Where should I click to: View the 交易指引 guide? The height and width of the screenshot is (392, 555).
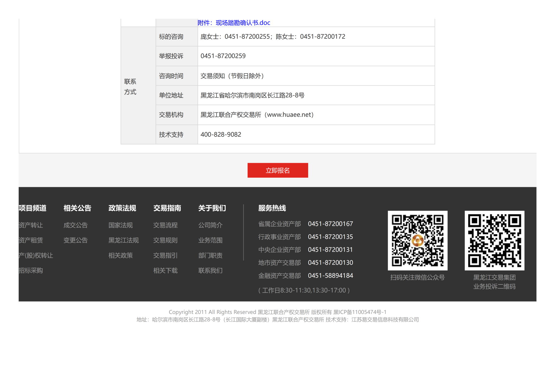click(x=165, y=255)
